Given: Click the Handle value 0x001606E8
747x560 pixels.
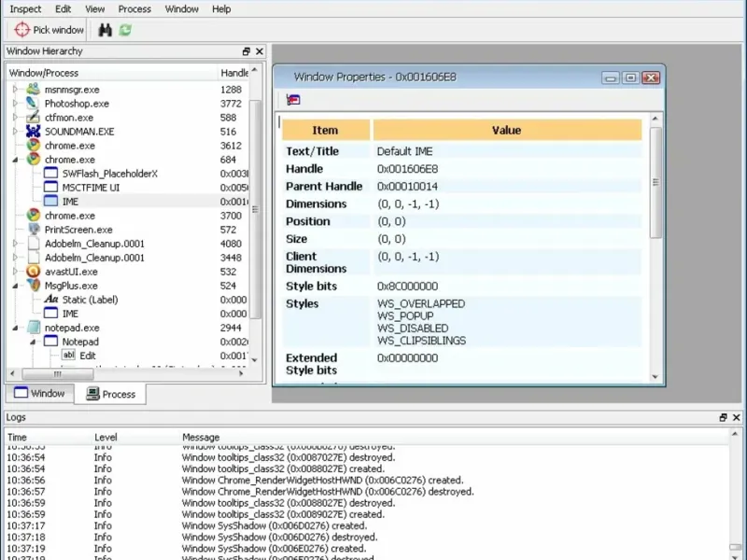Looking at the screenshot, I should 407,169.
